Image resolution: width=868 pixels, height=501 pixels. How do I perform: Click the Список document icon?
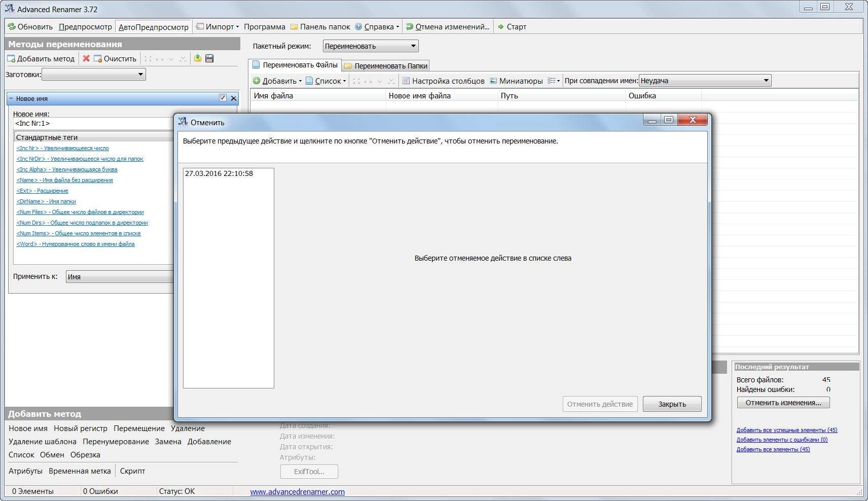309,81
